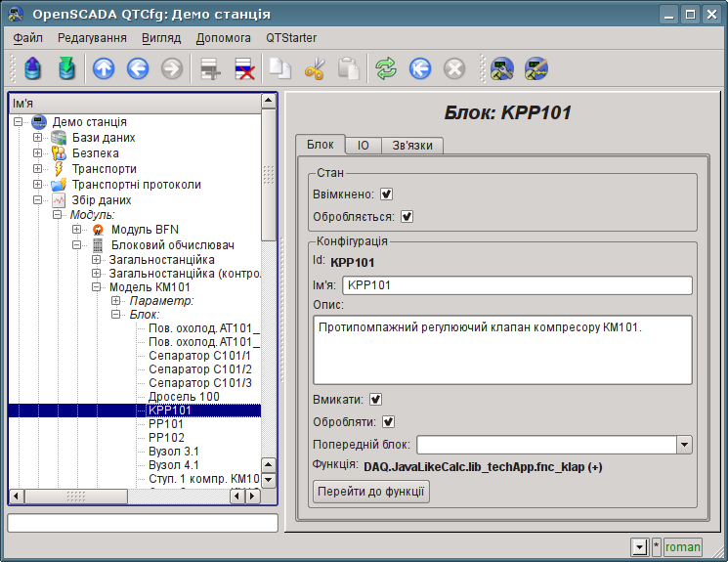Toggle the Обробляється checkbox
Image resolution: width=728 pixels, height=562 pixels.
[407, 217]
